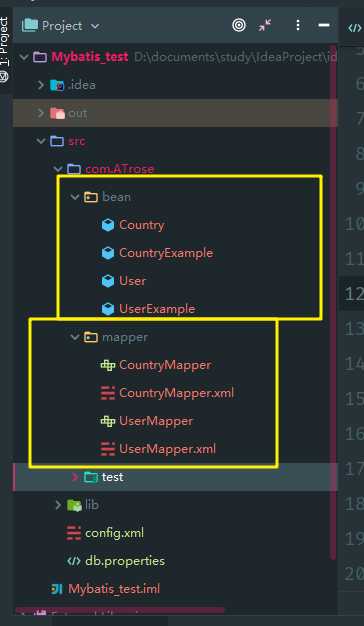Image resolution: width=364 pixels, height=626 pixels.
Task: Click the src source folder icon
Action: tap(57, 141)
